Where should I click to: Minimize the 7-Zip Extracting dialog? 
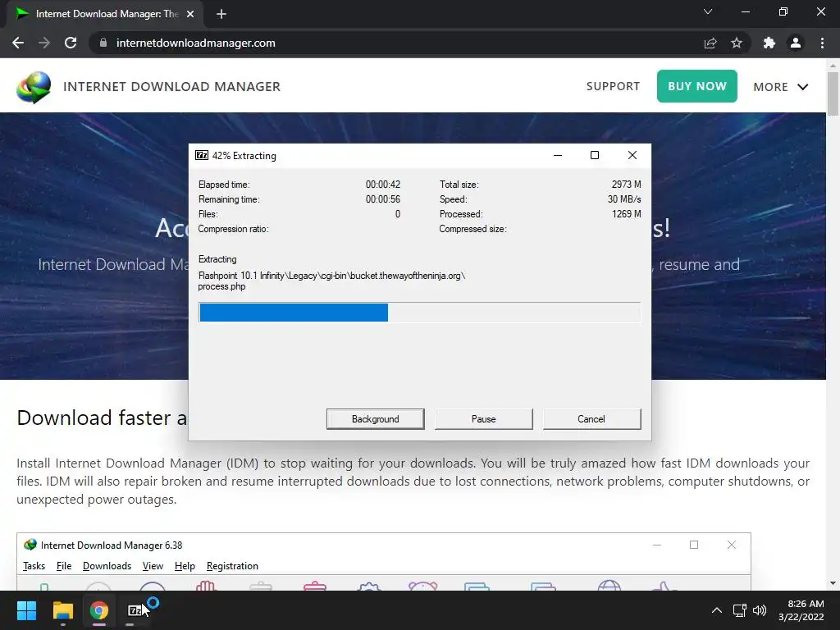click(x=558, y=155)
